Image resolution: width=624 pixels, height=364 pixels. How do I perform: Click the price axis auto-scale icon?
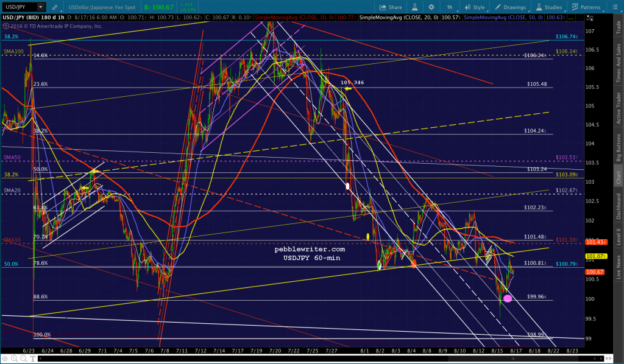tap(590, 18)
